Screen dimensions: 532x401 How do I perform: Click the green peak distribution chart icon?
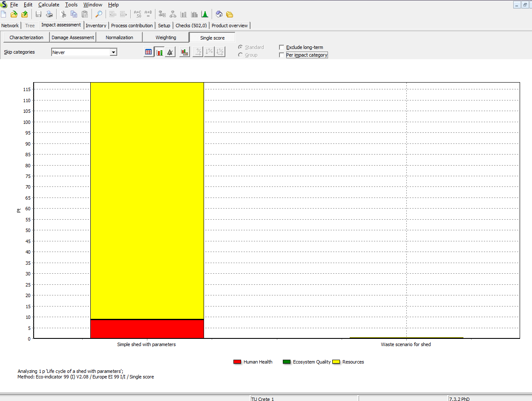205,14
